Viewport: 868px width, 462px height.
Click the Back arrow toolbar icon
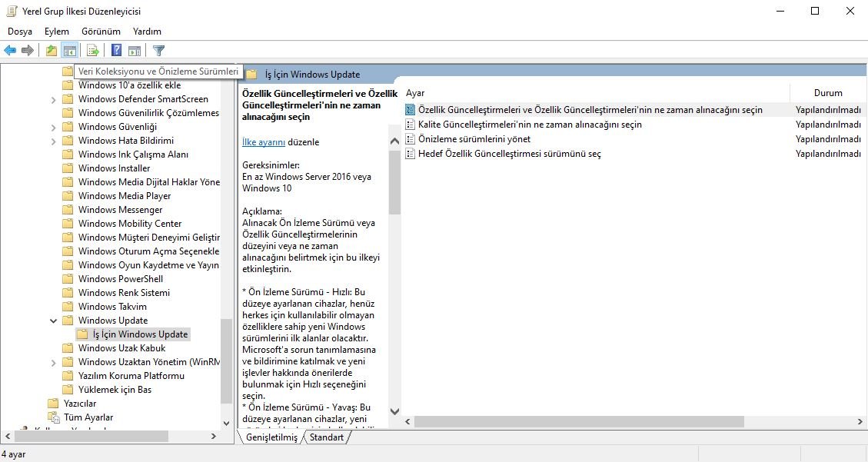click(x=10, y=51)
